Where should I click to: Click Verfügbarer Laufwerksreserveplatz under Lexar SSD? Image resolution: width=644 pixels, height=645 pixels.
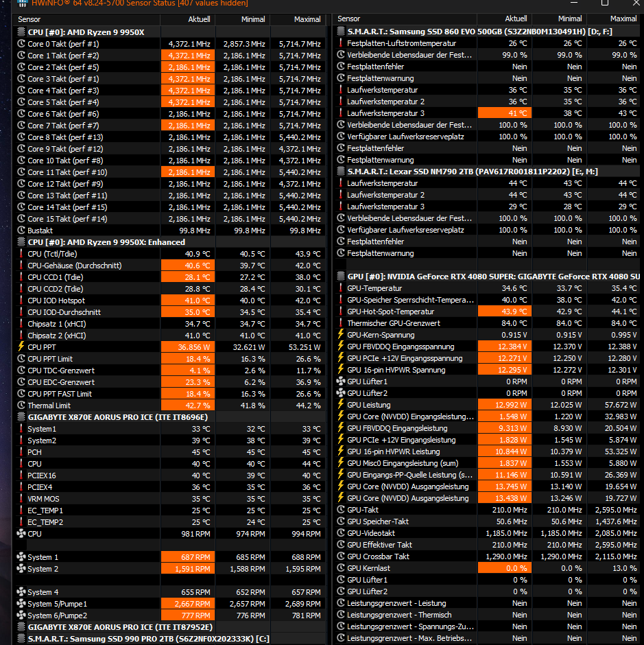(x=405, y=230)
